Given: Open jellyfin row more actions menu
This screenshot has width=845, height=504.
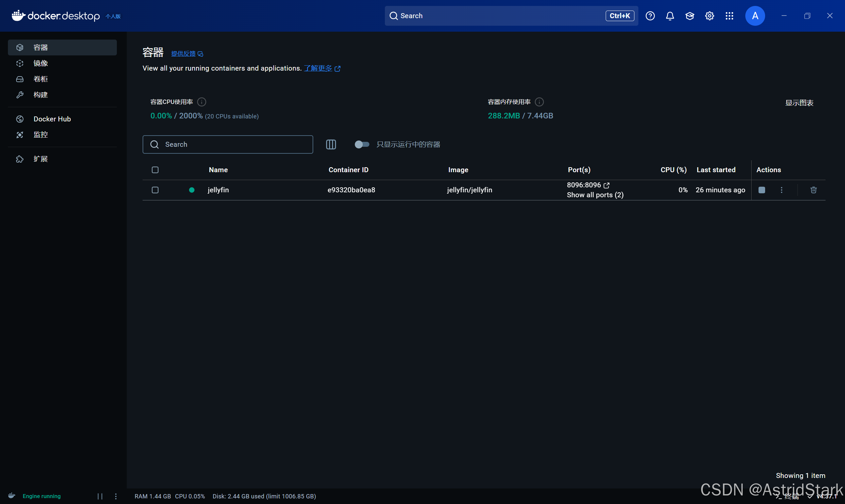Looking at the screenshot, I should (781, 190).
